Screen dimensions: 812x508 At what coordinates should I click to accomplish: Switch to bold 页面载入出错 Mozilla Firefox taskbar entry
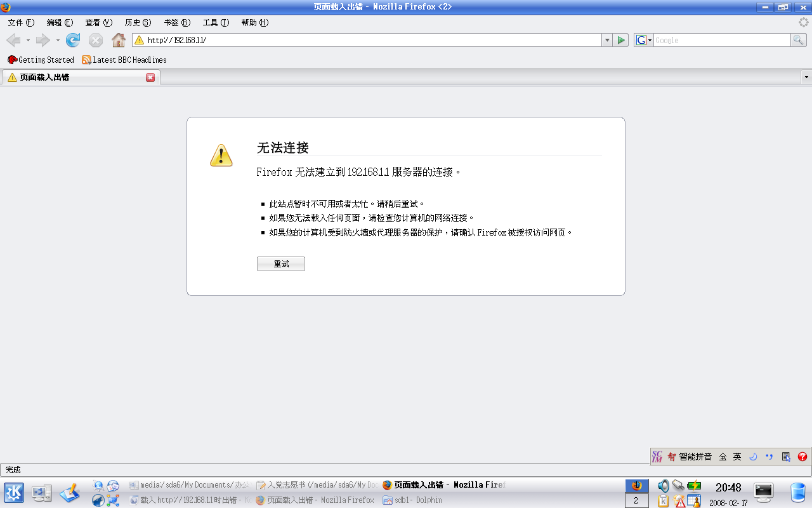(x=443, y=485)
